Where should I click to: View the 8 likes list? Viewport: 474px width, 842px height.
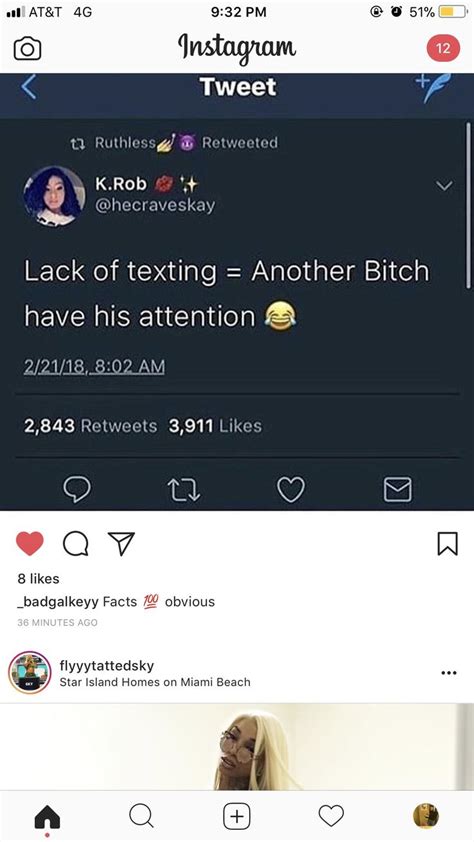(38, 579)
